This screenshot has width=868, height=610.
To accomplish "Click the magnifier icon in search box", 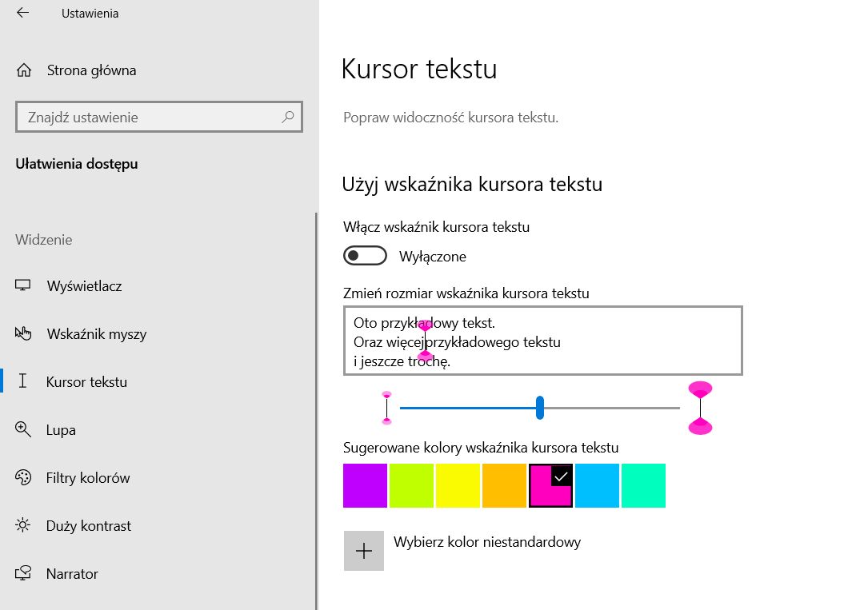I will [x=288, y=117].
